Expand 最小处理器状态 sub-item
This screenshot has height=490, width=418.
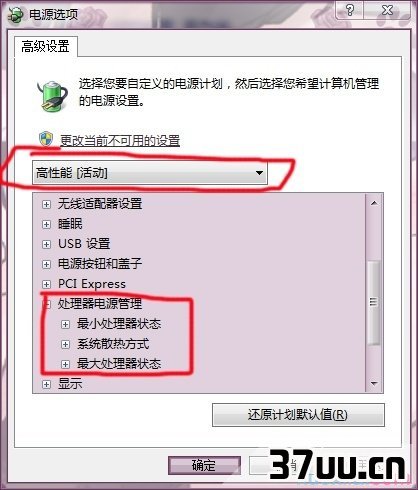pos(66,324)
